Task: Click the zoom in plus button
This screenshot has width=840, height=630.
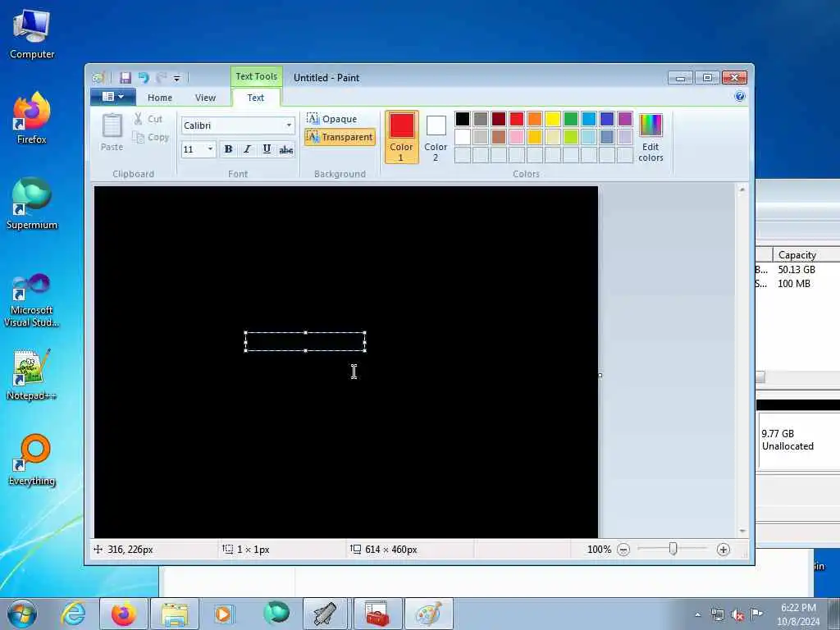Action: (x=724, y=550)
